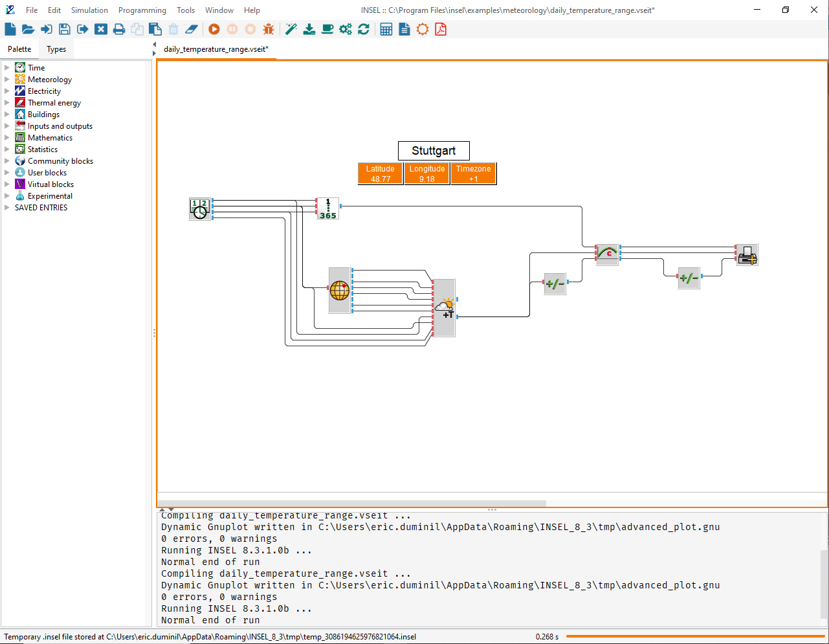Screen dimensions: 829x644
Task: Click the Pause simulation toolbar button
Action: coord(232,29)
